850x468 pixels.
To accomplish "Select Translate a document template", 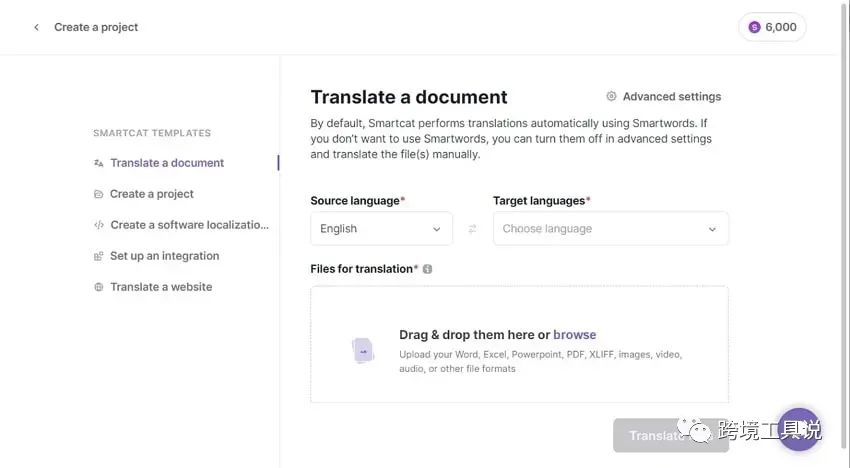I will 167,163.
